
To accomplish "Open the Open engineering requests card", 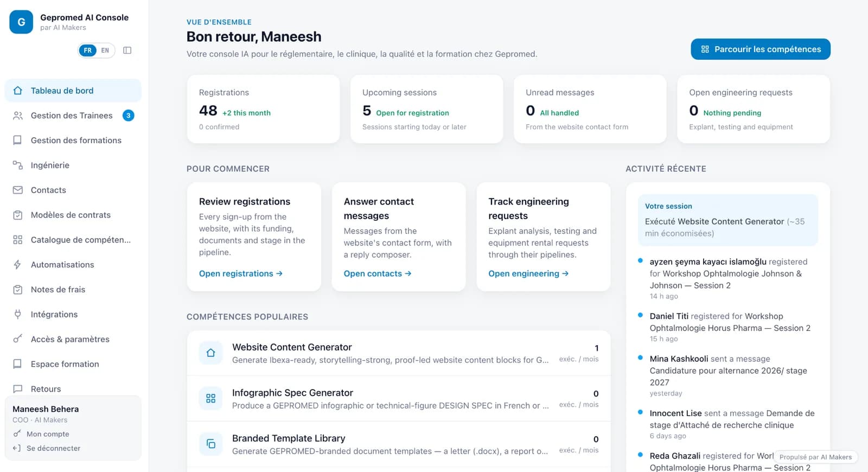I will point(754,109).
